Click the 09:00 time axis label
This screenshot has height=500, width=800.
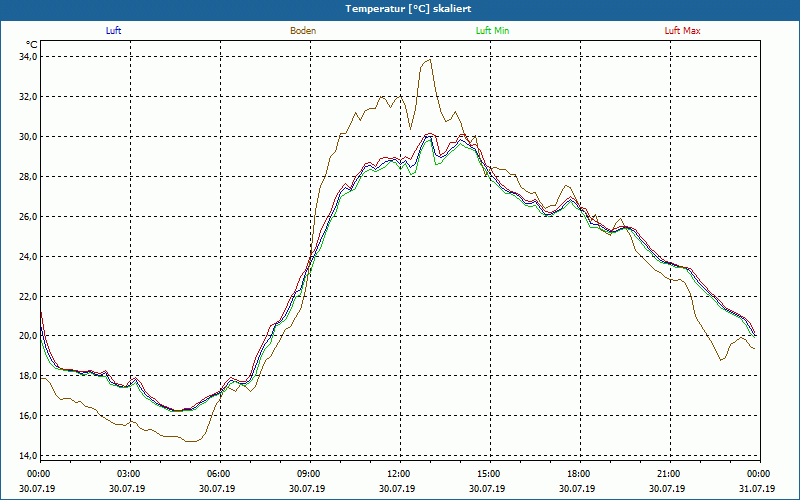(x=310, y=474)
